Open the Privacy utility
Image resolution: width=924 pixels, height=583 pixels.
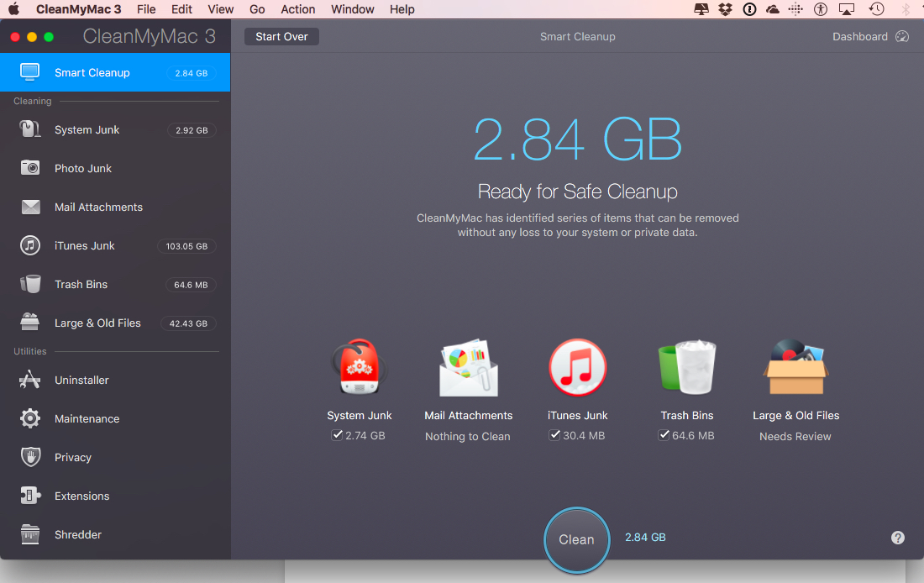[71, 457]
